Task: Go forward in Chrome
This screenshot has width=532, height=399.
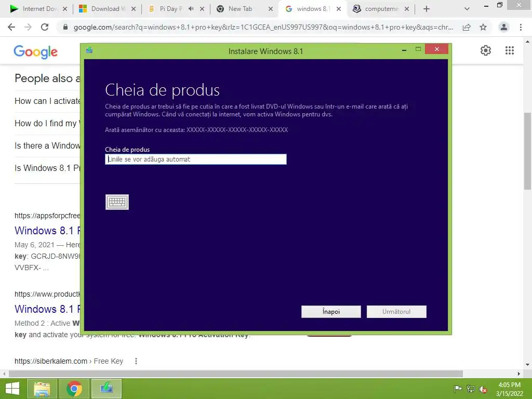Action: tap(28, 27)
